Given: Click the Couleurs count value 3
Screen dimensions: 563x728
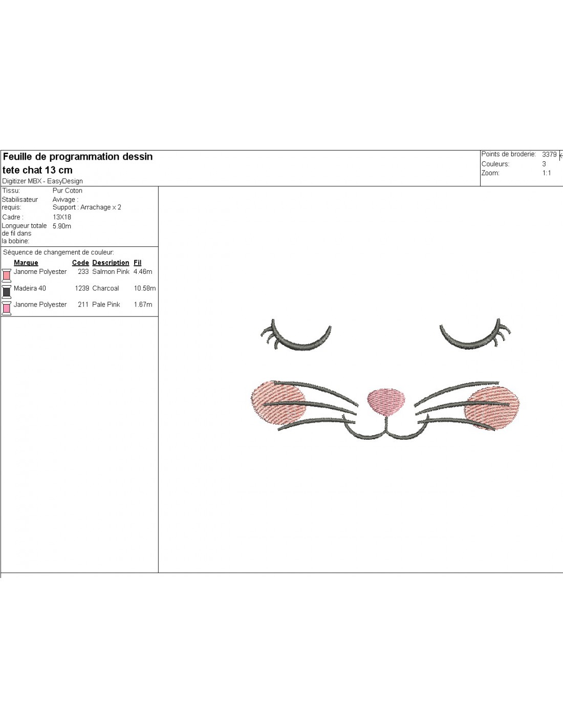Looking at the screenshot, I should (x=544, y=164).
